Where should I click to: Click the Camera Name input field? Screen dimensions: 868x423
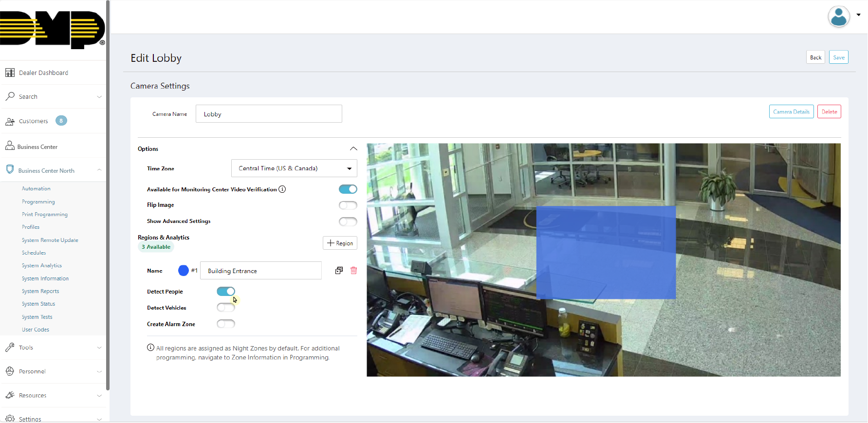point(269,114)
